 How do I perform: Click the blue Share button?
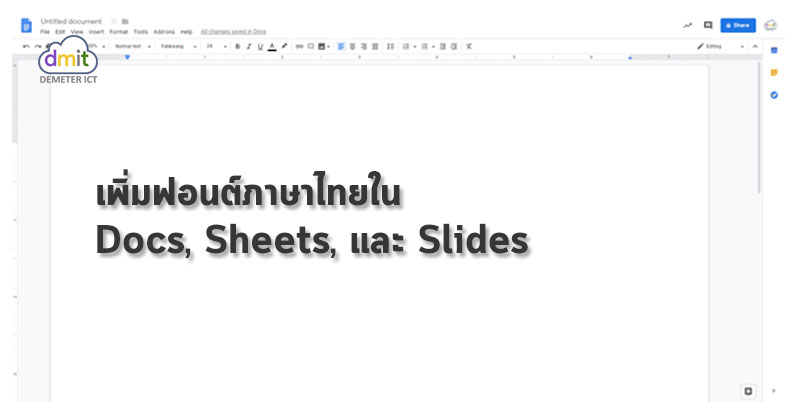click(x=738, y=25)
